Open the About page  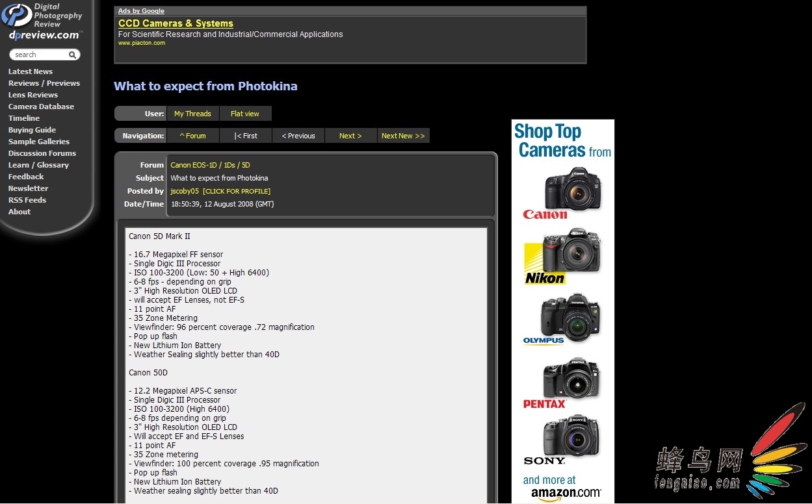coord(20,212)
